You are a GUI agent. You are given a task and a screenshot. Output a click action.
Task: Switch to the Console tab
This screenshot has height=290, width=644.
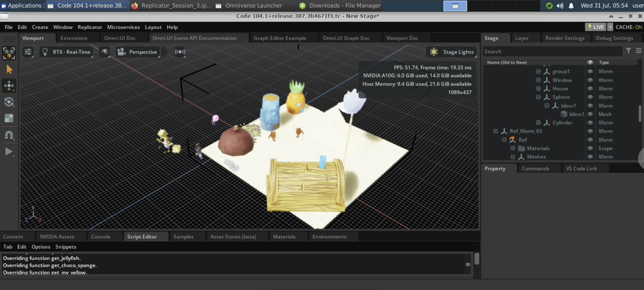101,237
